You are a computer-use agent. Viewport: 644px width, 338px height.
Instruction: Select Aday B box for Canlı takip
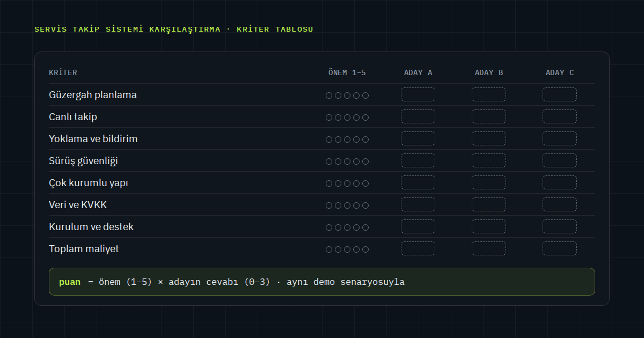489,116
